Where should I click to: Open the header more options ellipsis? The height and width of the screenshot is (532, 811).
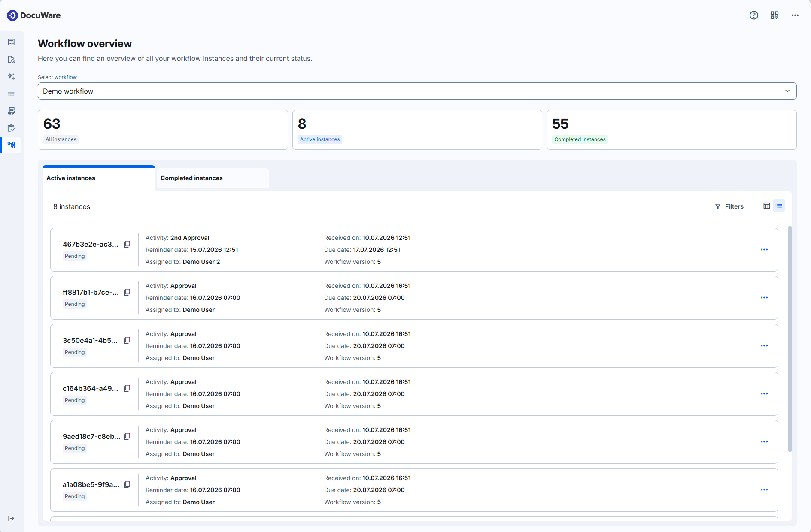coord(795,15)
